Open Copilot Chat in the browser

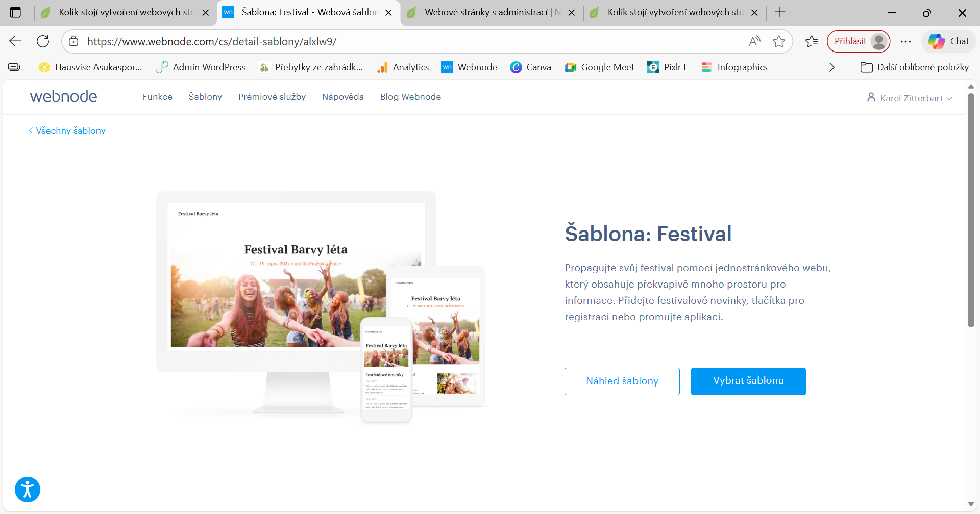(948, 41)
